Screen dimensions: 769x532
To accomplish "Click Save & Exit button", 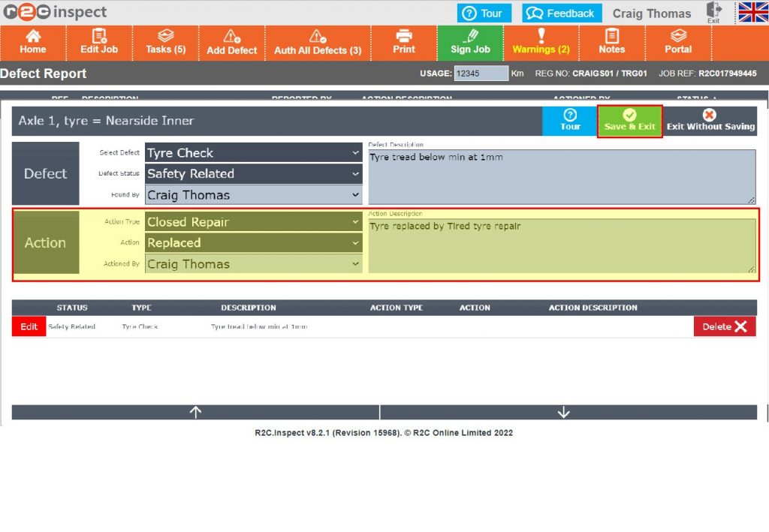I will point(629,121).
